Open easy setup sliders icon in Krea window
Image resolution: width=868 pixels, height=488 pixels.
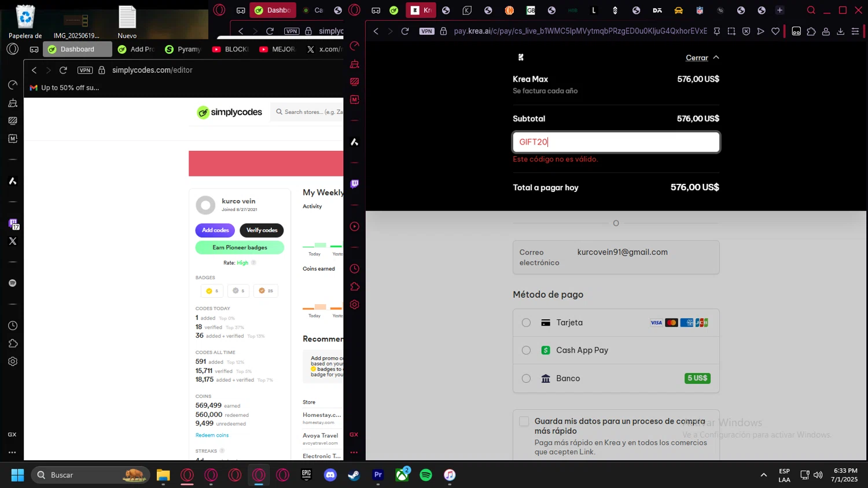(855, 31)
